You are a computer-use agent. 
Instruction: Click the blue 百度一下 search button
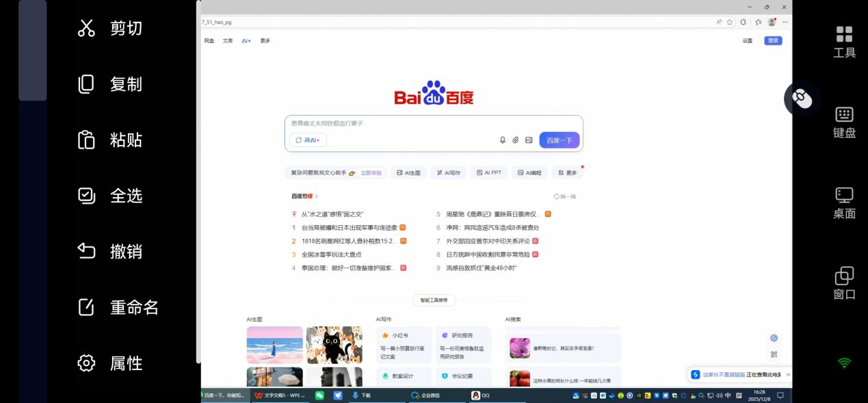pos(559,140)
